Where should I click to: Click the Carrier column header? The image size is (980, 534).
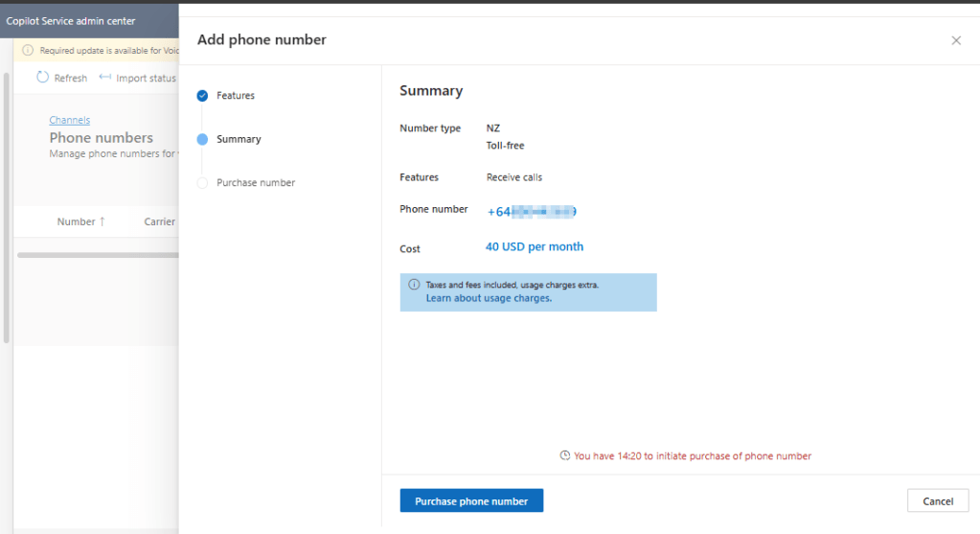[x=159, y=221]
